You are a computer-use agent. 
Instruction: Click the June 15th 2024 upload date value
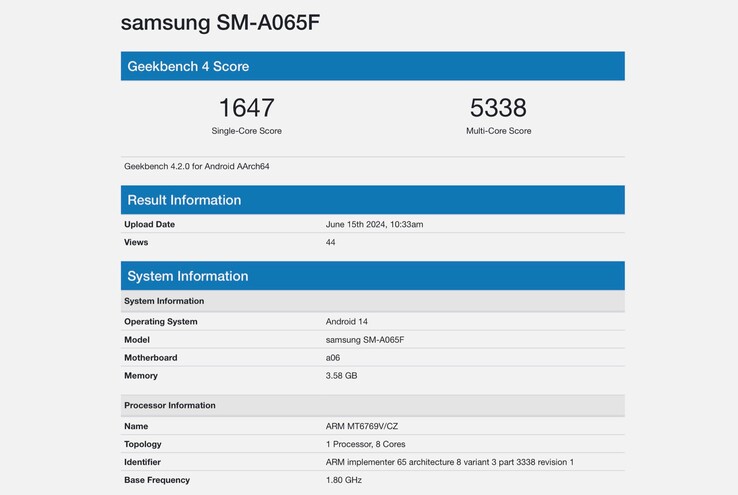(x=374, y=224)
